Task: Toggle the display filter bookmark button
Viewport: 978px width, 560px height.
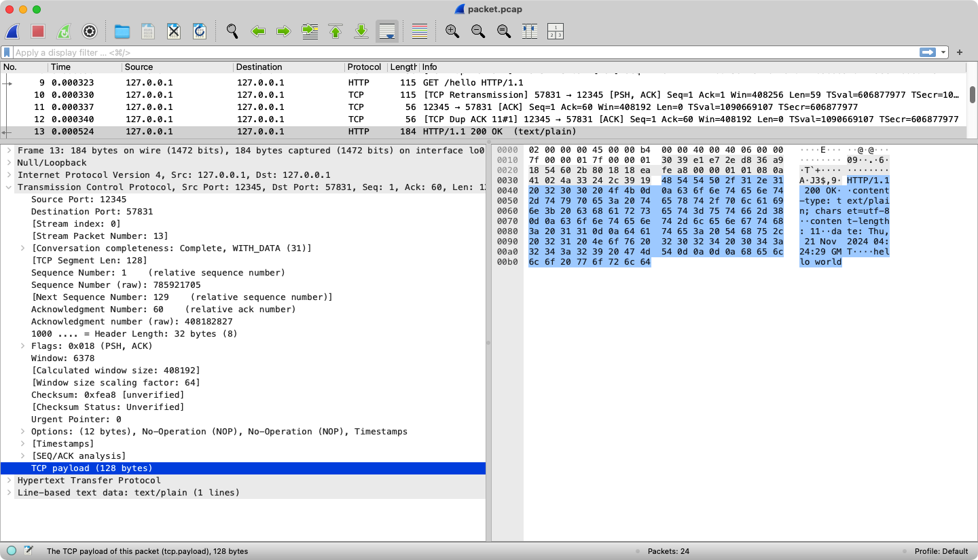Action: click(7, 52)
